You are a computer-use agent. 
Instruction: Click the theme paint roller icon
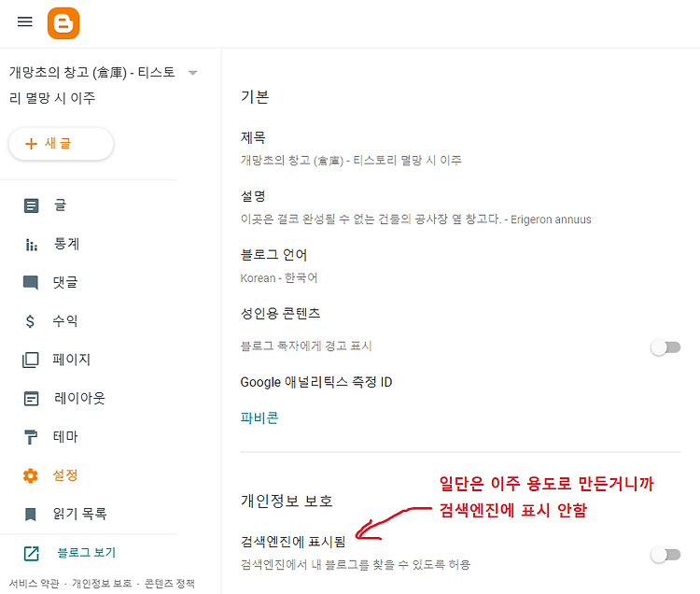tap(31, 437)
